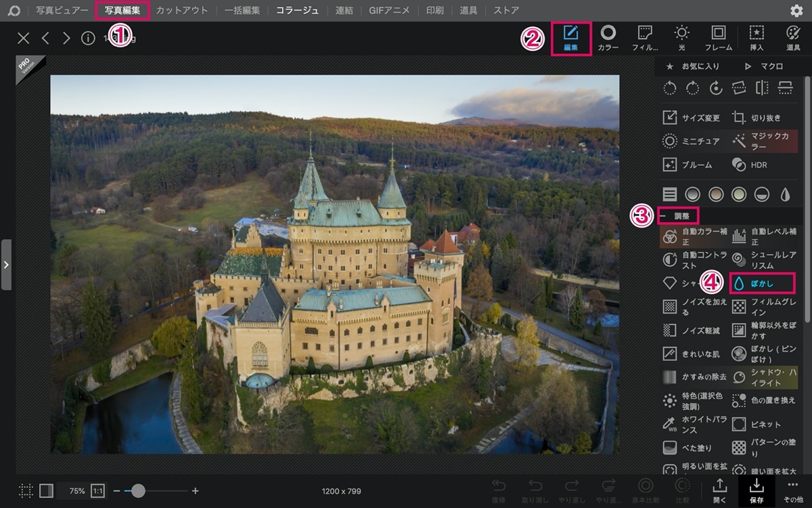Switch to the GIFアニメ tab
The image size is (812, 508).
tap(388, 10)
